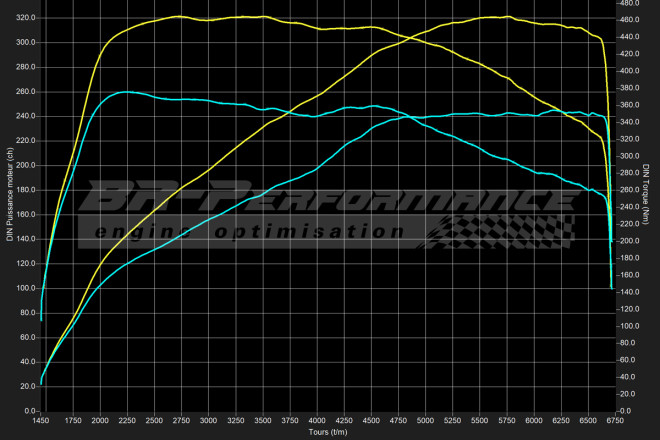Click the 2000 tick label on x-axis
Screen dimensions: 660x440
coord(102,421)
